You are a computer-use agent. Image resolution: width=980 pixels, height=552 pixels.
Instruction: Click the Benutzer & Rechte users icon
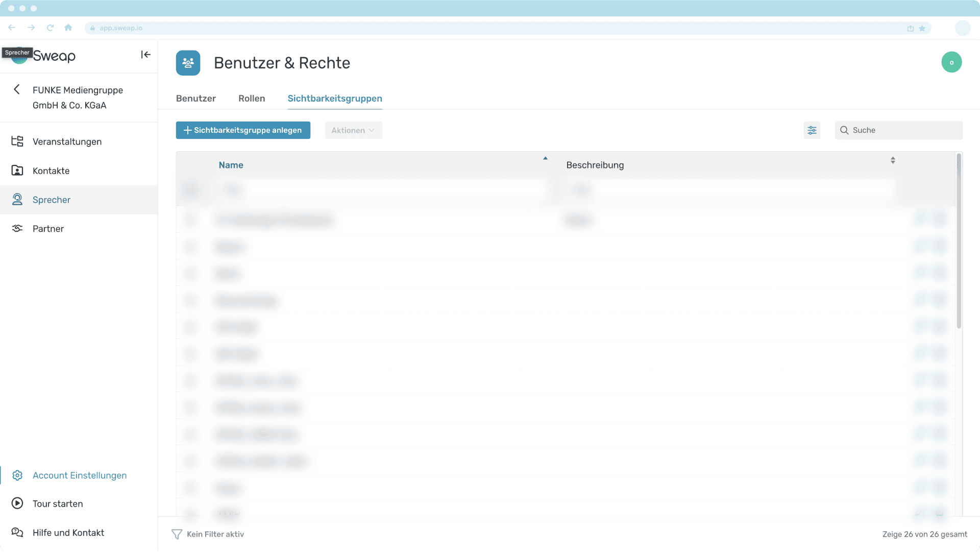click(188, 63)
